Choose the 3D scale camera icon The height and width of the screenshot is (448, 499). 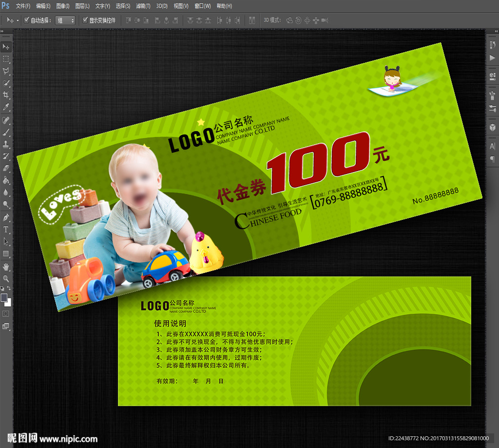(325, 20)
